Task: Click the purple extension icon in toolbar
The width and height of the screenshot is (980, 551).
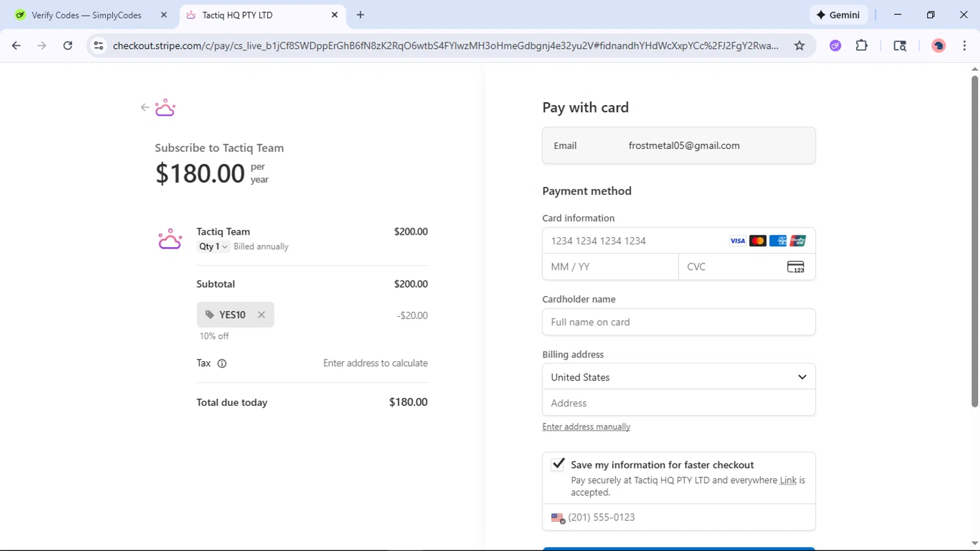Action: tap(836, 46)
